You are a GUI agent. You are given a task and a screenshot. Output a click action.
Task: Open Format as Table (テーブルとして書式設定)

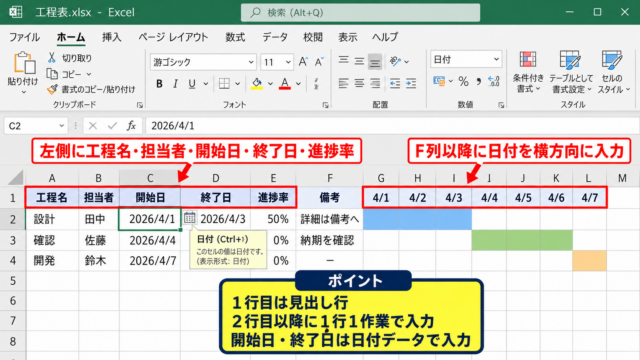point(571,72)
